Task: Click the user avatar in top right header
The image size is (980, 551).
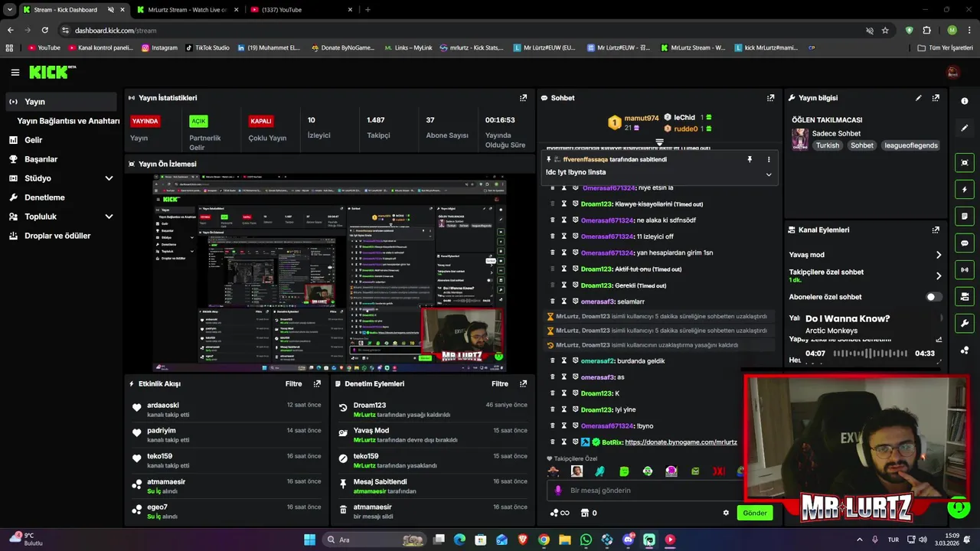Action: click(953, 72)
